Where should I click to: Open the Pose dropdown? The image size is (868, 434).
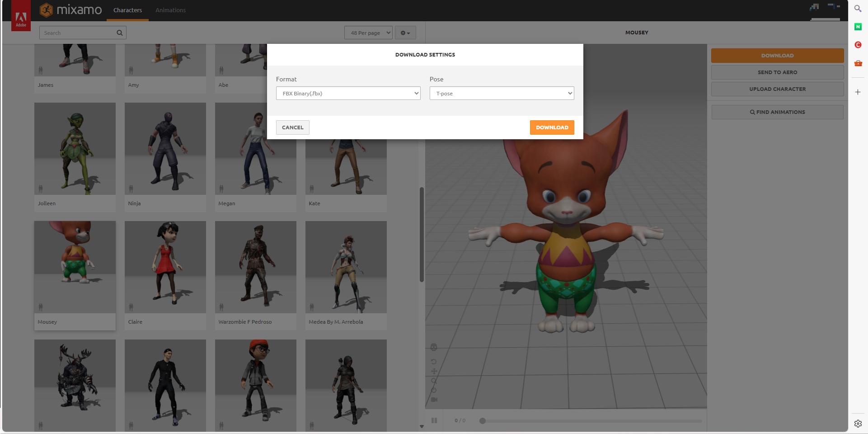coord(502,93)
